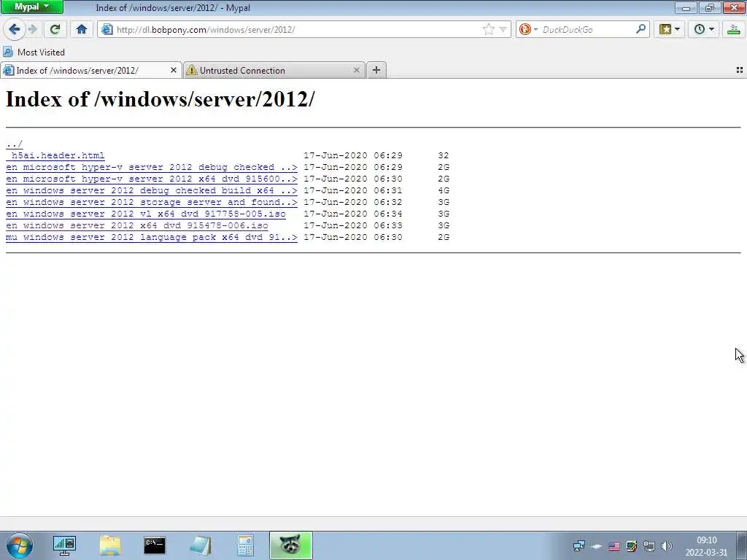Image resolution: width=747 pixels, height=560 pixels.
Task: Bookmark this page with the star icon
Action: click(x=488, y=29)
